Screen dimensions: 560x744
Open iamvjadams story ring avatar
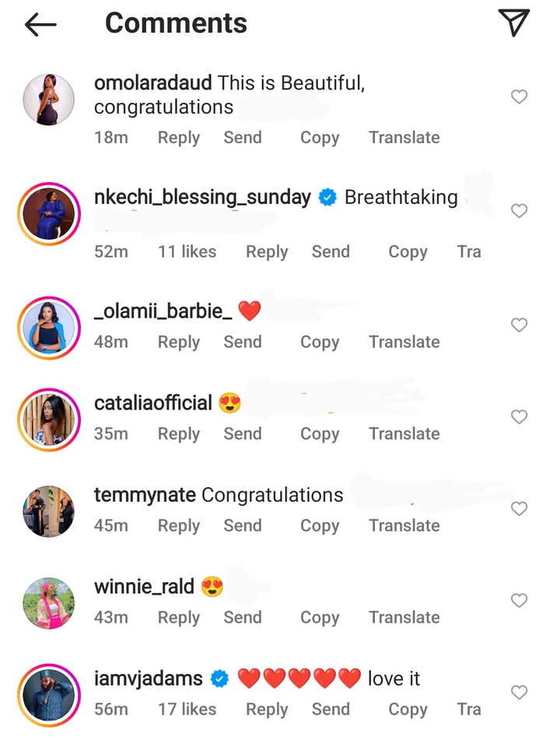[x=49, y=694]
